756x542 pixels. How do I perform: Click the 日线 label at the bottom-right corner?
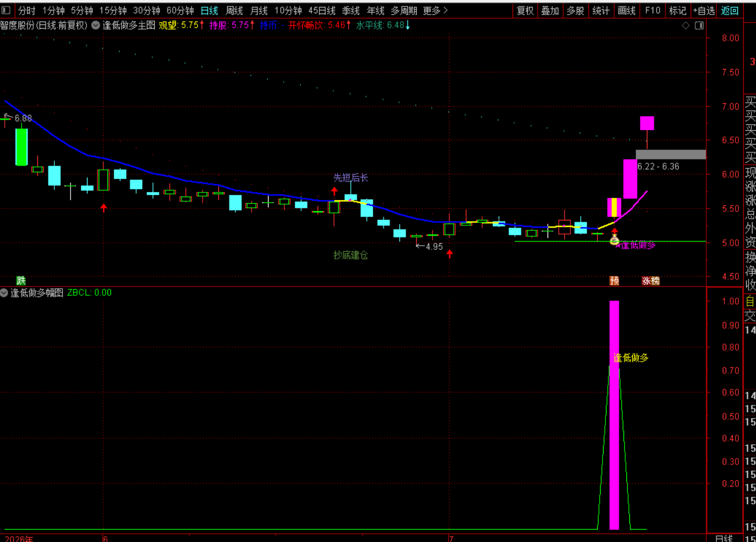tap(724, 538)
